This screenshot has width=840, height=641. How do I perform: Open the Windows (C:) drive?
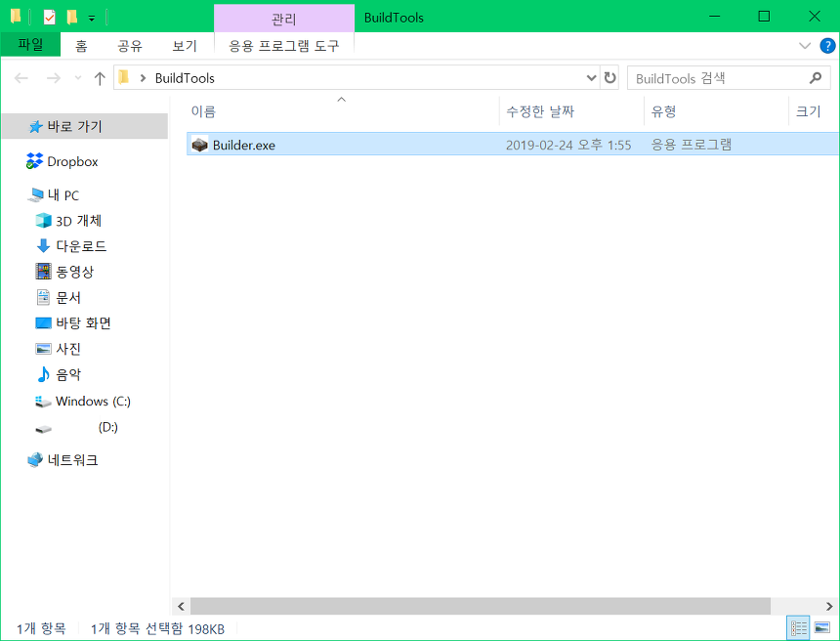coord(93,401)
